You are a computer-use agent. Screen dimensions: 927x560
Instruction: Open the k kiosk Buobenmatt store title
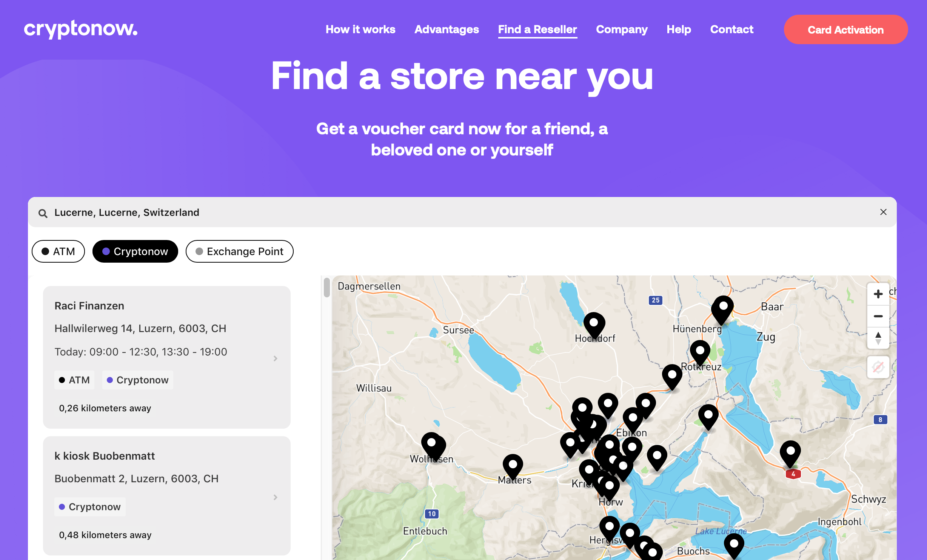[105, 456]
